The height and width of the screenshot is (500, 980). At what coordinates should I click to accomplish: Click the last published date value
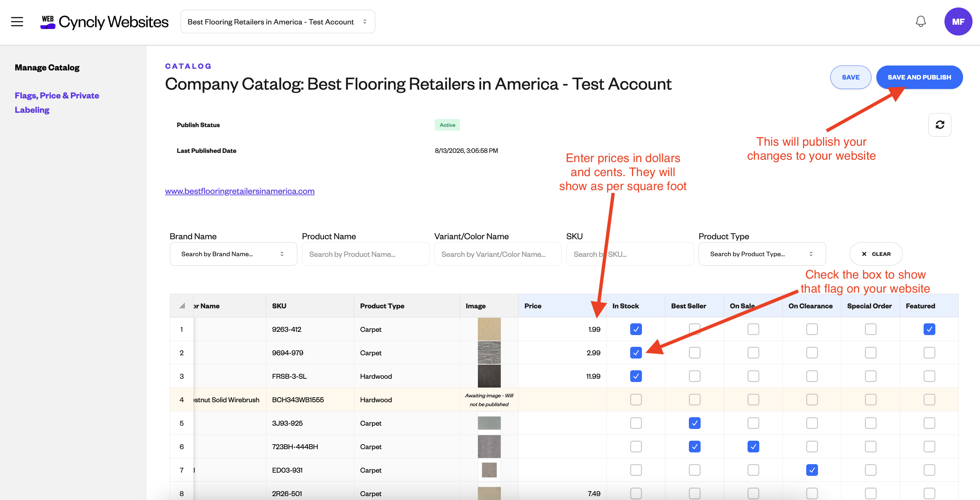tap(467, 151)
